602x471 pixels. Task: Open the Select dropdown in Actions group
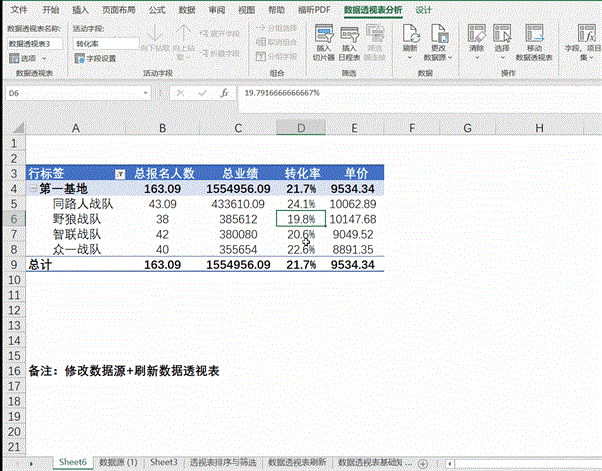pos(502,48)
